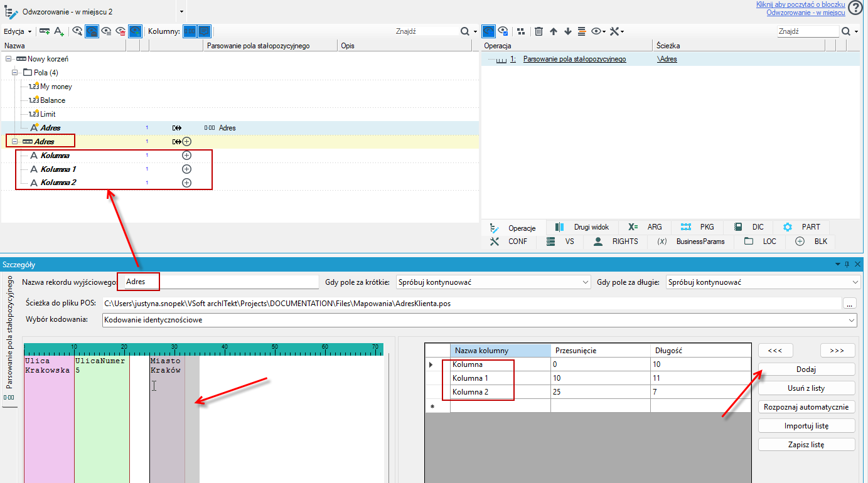Open the eye visibility dropdown in operations toolbar

point(598,31)
